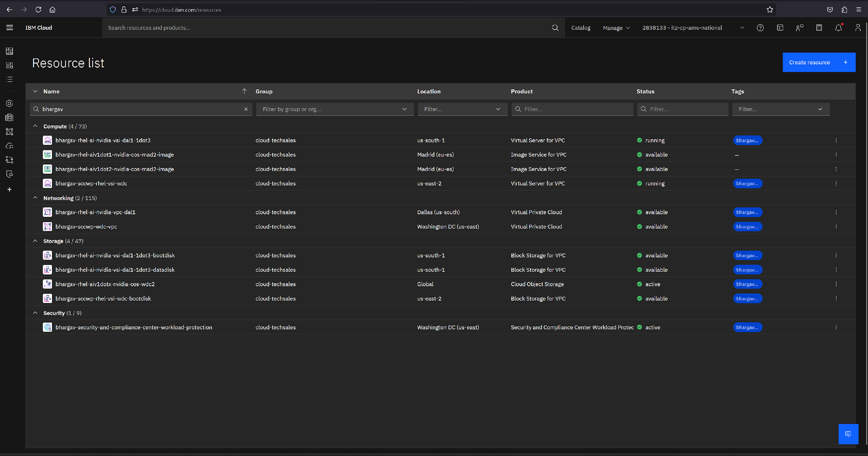This screenshot has height=456, width=868.
Task: Open the cost estimator calculator icon
Action: 819,27
